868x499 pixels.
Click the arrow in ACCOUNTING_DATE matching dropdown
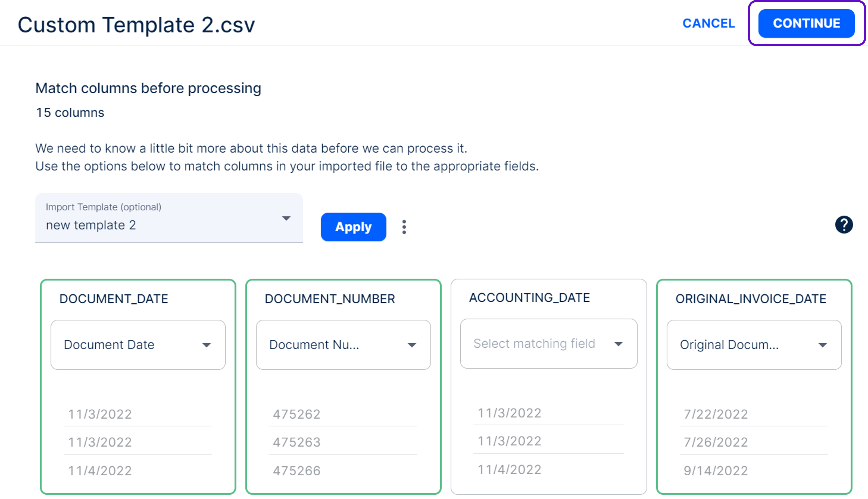(x=618, y=344)
